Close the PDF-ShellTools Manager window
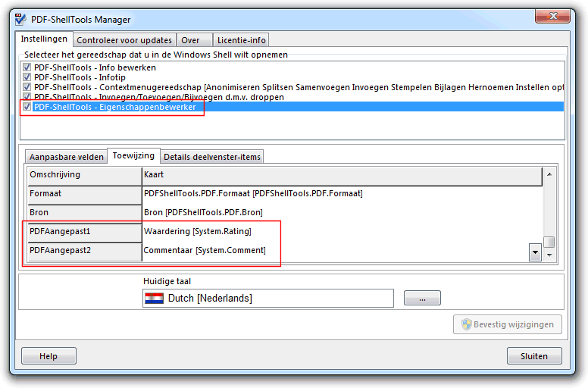The height and width of the screenshot is (388, 588). 552,16
